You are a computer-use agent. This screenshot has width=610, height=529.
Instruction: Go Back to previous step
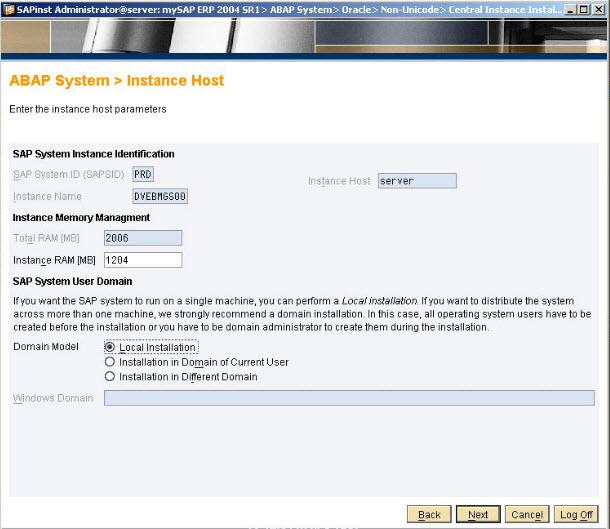pos(429,515)
